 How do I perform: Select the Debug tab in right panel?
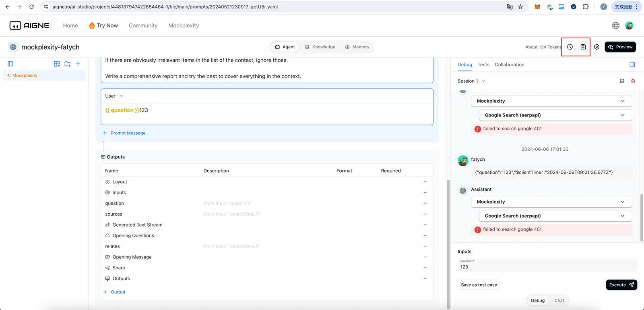[x=465, y=64]
